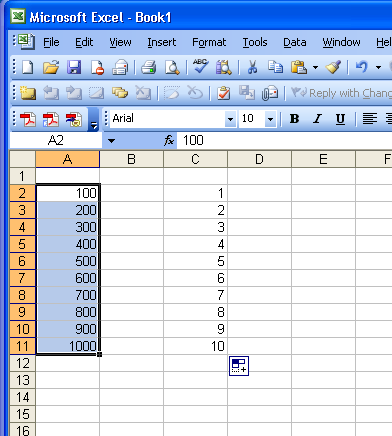The width and height of the screenshot is (392, 436).
Task: Click the Convert to PDF and Email icon
Action: tap(51, 119)
